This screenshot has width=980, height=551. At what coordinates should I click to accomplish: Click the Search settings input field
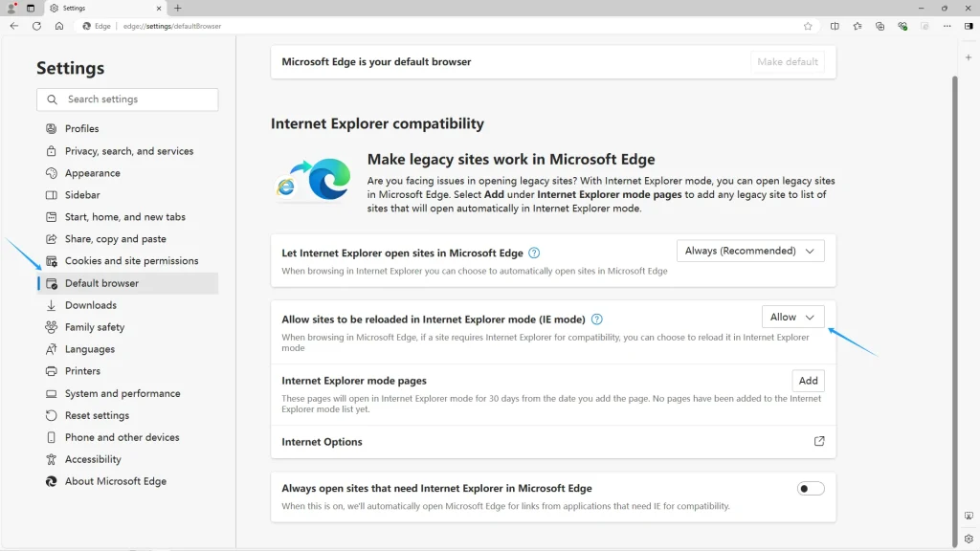pos(127,99)
